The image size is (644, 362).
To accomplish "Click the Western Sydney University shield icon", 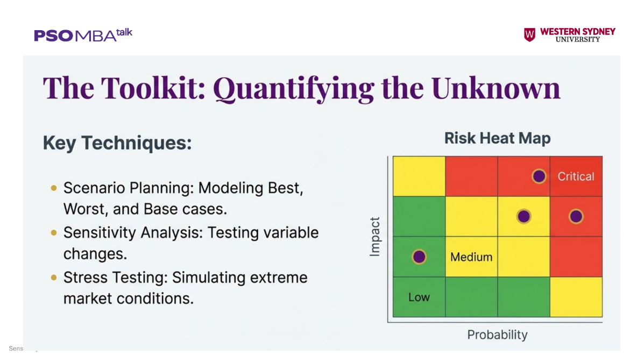I will [529, 35].
